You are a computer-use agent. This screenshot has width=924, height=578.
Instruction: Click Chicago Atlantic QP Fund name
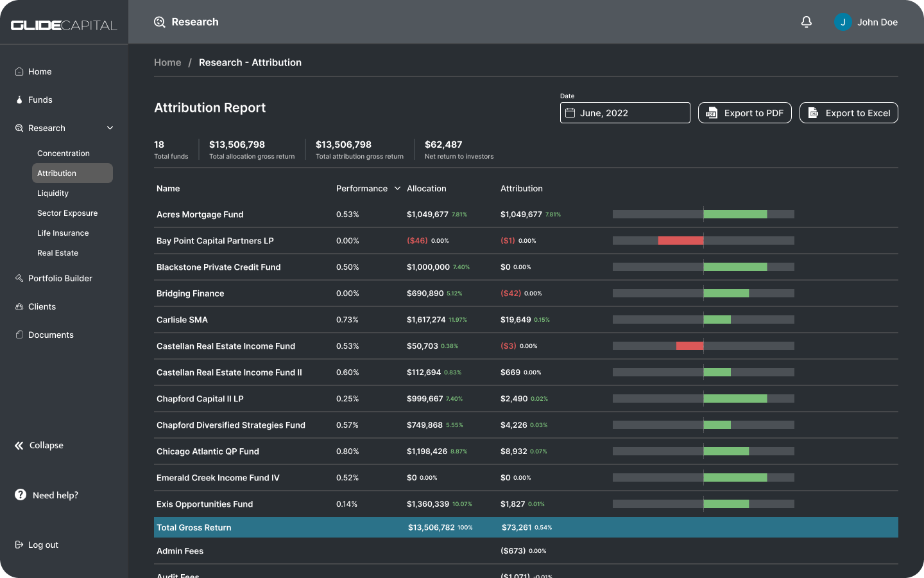tap(208, 451)
